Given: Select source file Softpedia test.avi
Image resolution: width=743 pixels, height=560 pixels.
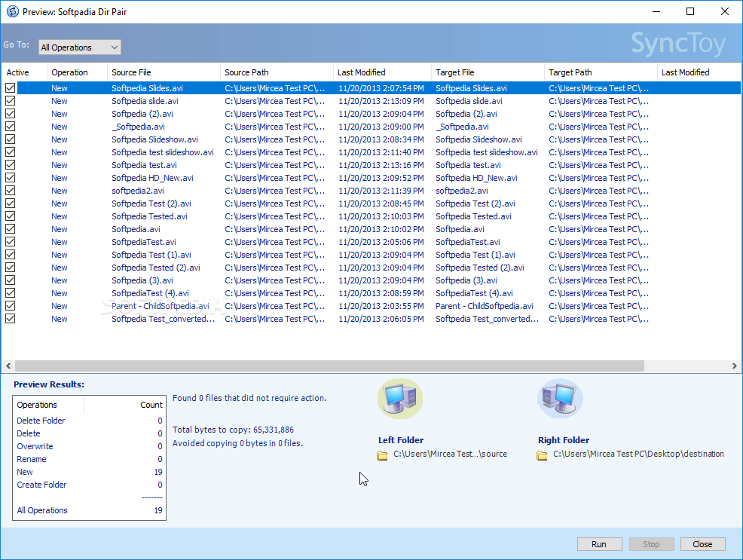Looking at the screenshot, I should (144, 165).
